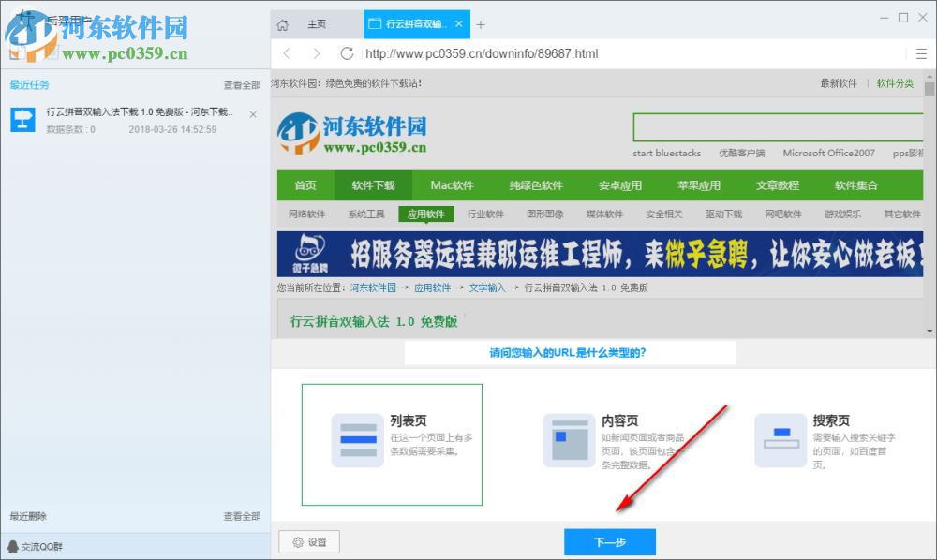
Task: Click the 设置 gear icon at bottom left
Action: tap(309, 541)
